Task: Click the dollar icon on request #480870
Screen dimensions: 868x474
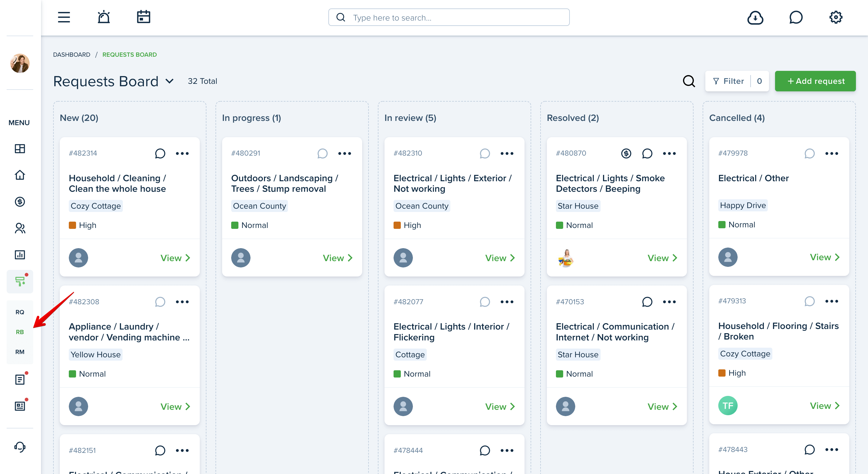Action: click(x=626, y=153)
